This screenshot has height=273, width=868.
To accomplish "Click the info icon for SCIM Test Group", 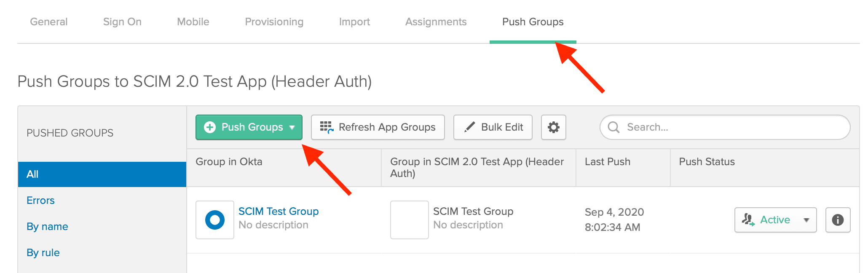I will (837, 219).
